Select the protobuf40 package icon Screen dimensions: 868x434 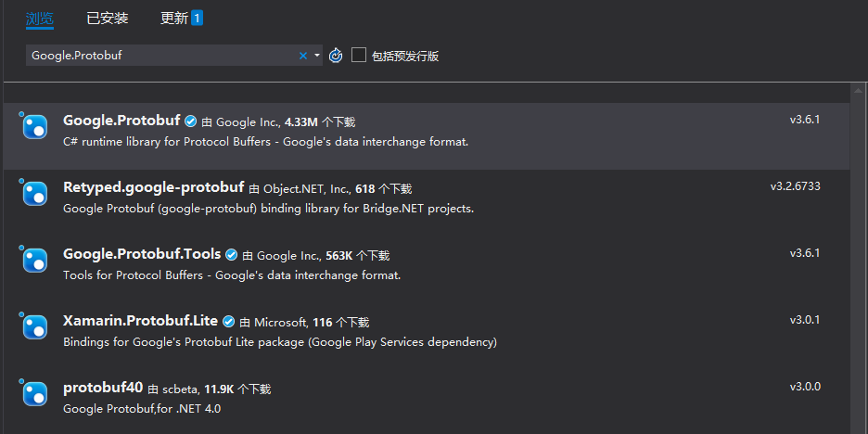click(35, 393)
